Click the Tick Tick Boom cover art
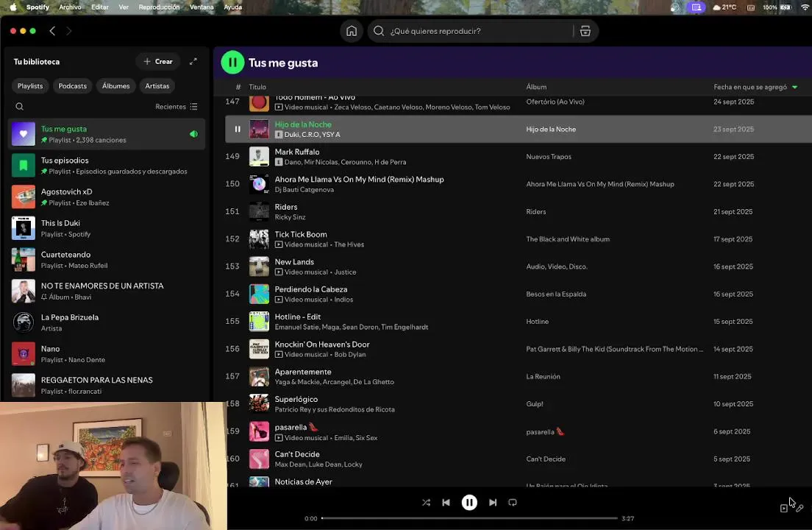 [259, 239]
